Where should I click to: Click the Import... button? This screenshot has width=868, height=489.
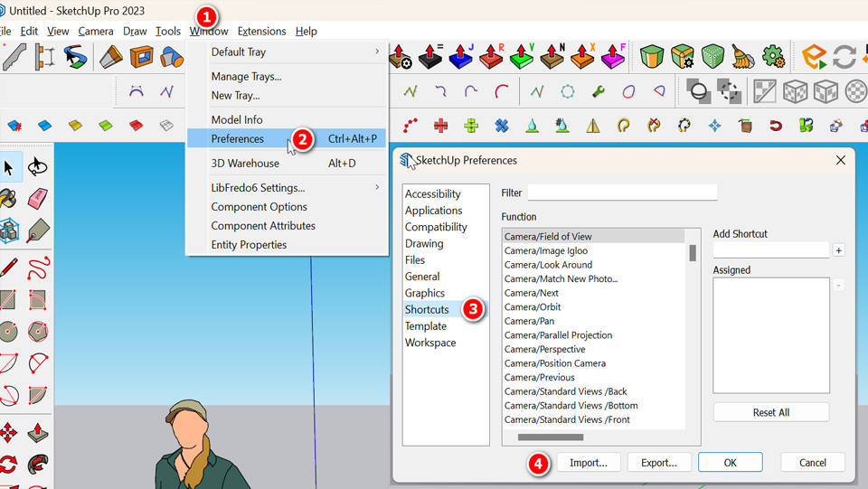pyautogui.click(x=588, y=463)
